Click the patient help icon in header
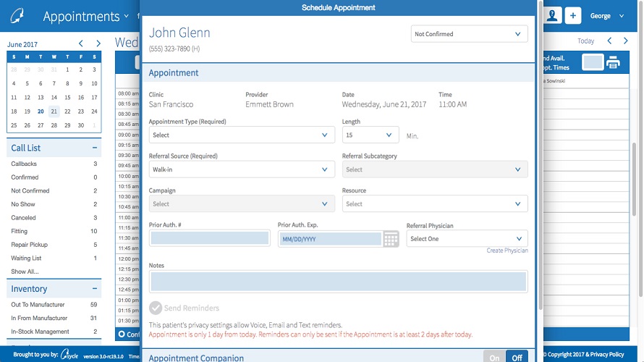 point(554,16)
